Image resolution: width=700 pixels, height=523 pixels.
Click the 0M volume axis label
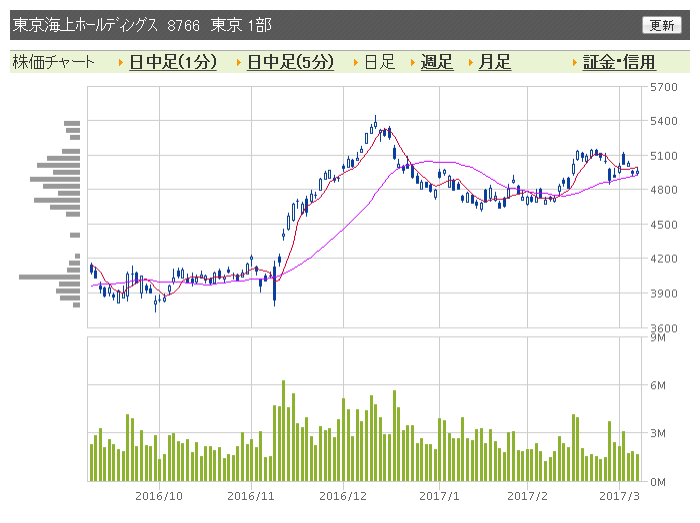(x=658, y=482)
